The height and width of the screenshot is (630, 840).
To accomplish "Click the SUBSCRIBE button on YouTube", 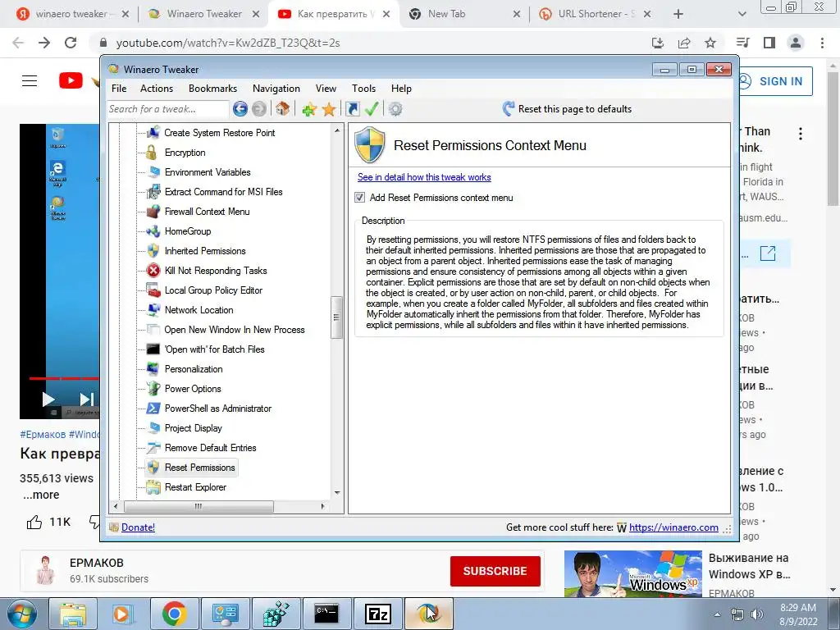I will click(495, 571).
